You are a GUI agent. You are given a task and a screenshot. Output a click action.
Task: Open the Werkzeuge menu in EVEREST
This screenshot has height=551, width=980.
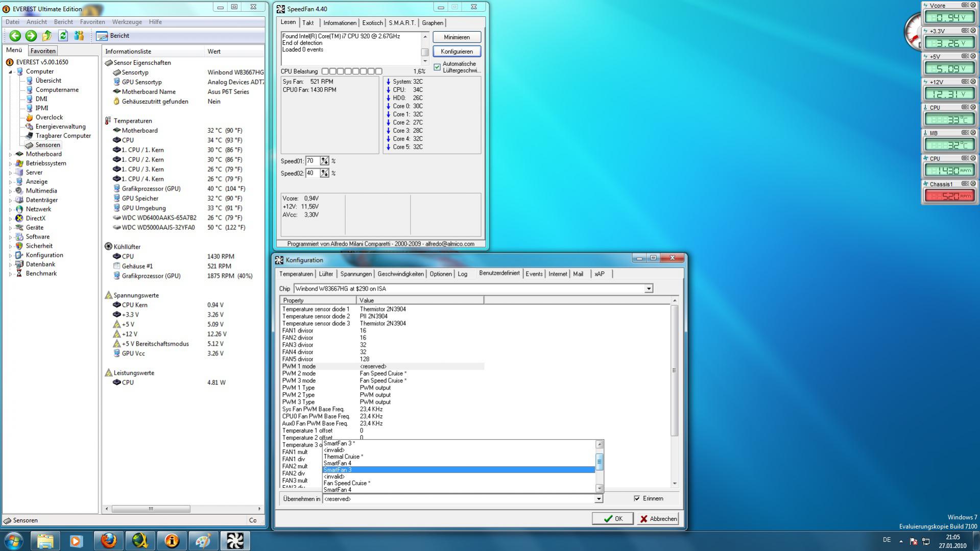pos(127,22)
